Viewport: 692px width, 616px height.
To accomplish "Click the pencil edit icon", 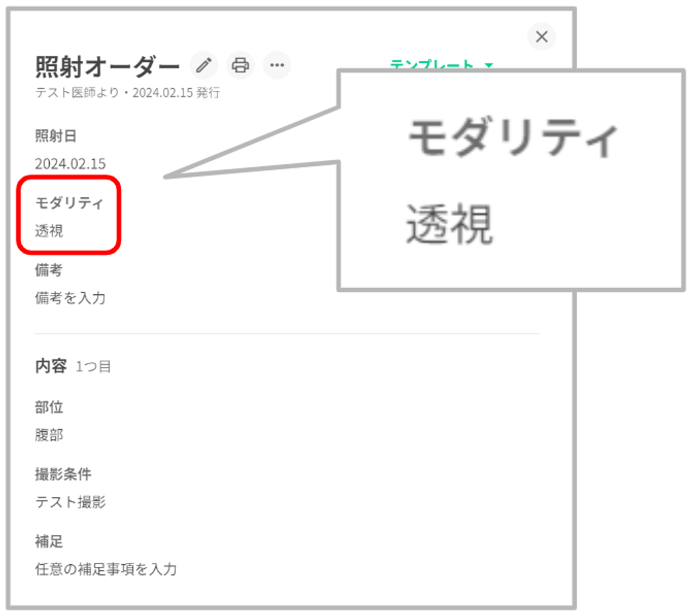I will pyautogui.click(x=203, y=65).
